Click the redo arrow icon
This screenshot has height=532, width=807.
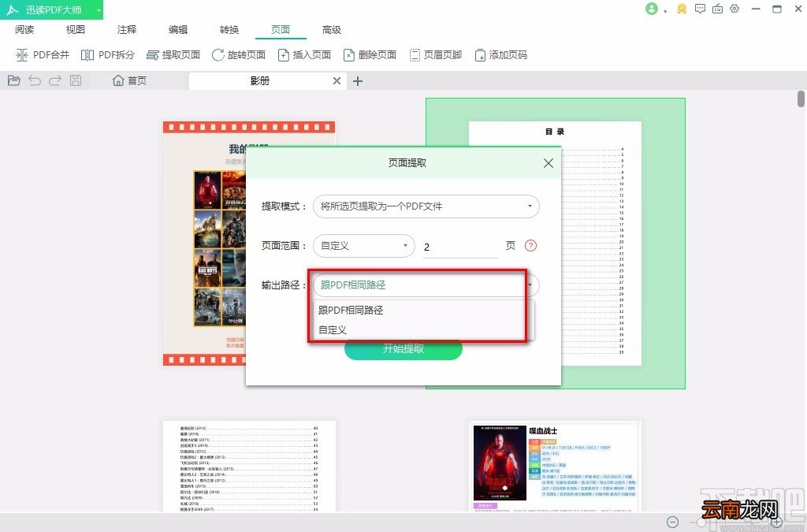click(55, 80)
